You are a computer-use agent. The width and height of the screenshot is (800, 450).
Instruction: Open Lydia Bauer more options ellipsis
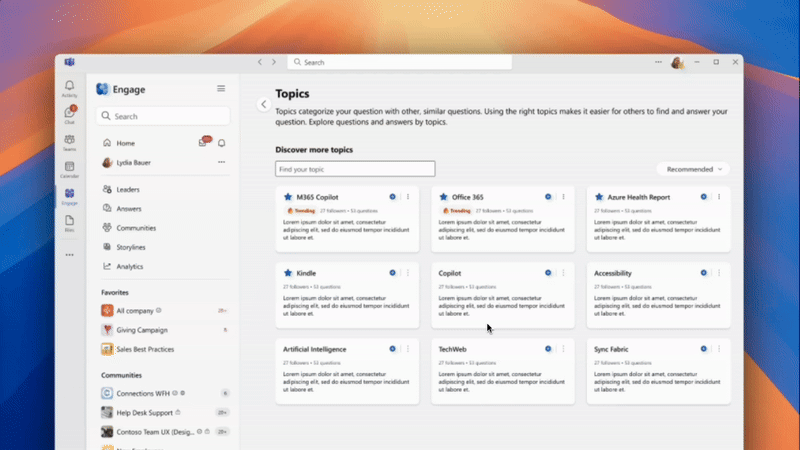(x=221, y=162)
